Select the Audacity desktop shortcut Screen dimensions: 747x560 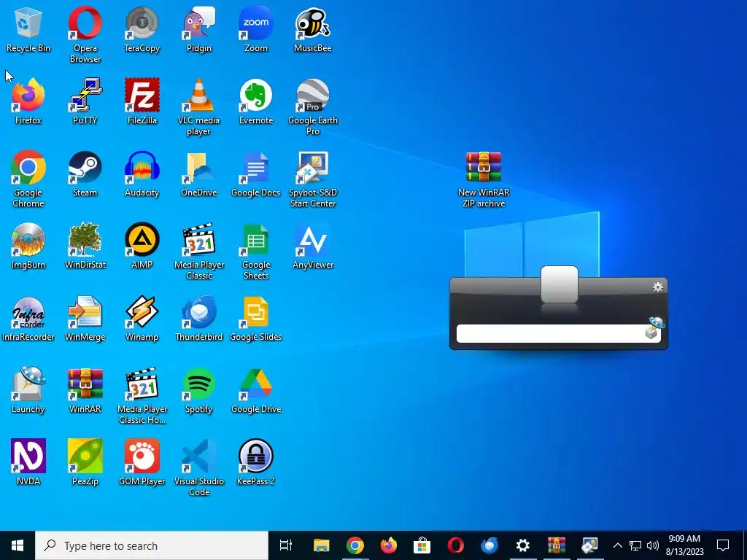click(142, 174)
